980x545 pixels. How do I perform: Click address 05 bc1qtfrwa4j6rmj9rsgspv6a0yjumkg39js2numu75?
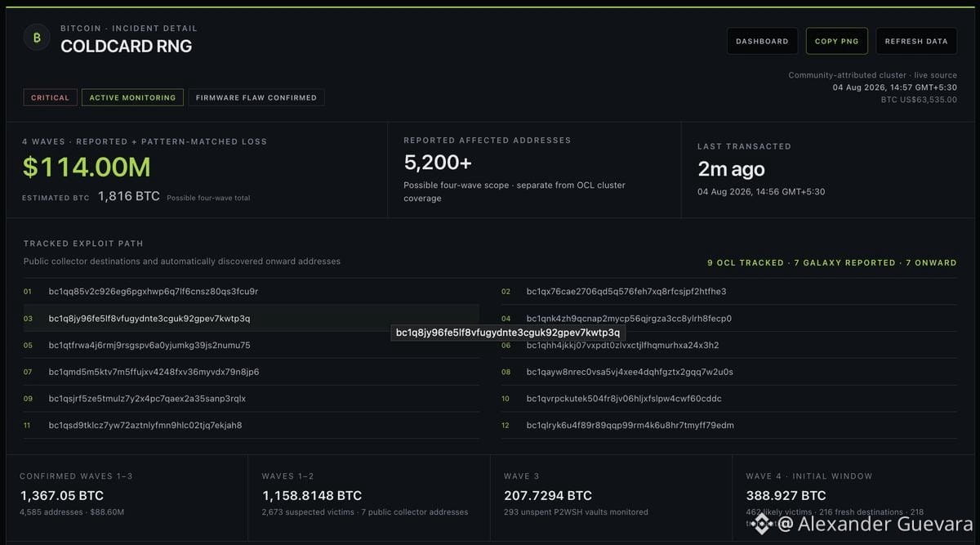[x=149, y=346]
